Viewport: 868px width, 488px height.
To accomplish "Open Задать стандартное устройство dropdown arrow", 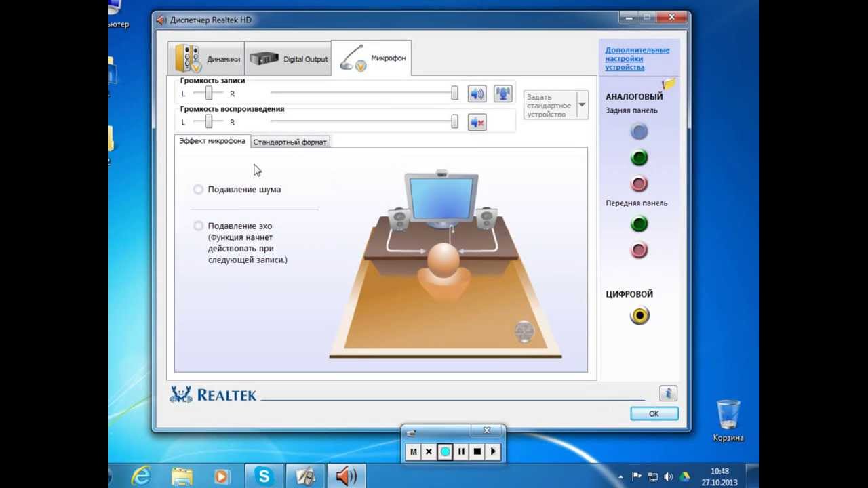I will click(582, 105).
